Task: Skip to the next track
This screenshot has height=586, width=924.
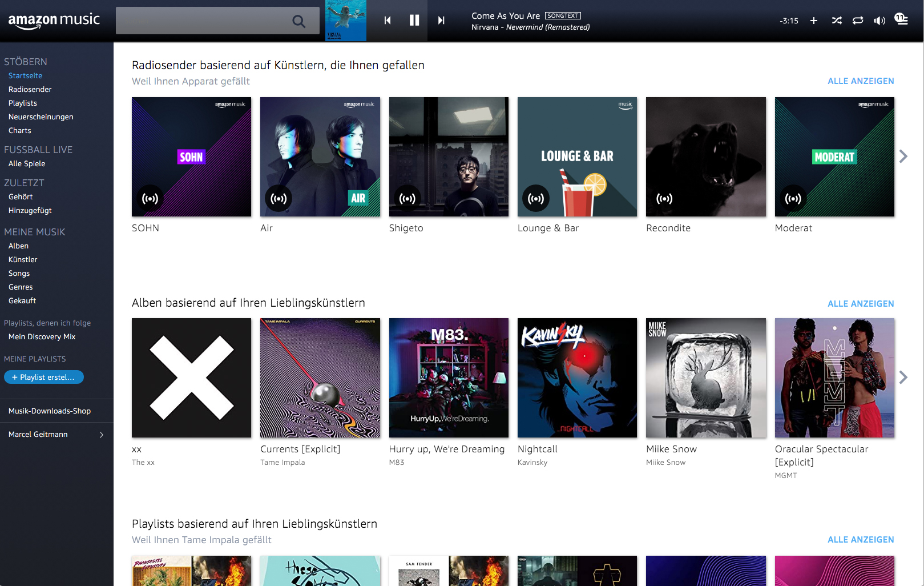Action: [441, 20]
